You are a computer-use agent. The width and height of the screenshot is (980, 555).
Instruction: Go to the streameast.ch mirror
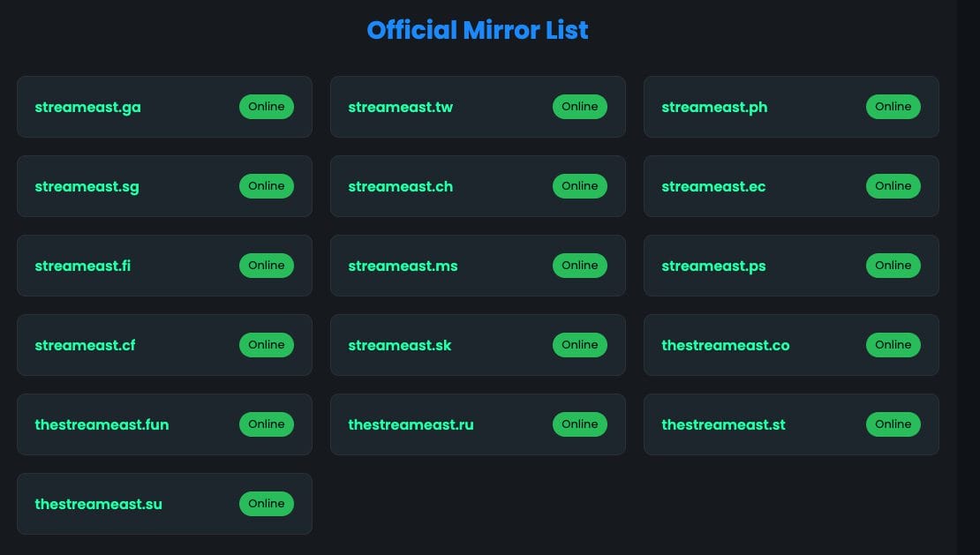[401, 187]
